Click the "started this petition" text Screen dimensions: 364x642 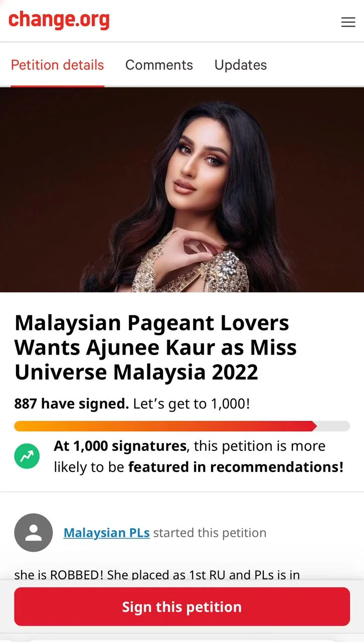point(210,533)
